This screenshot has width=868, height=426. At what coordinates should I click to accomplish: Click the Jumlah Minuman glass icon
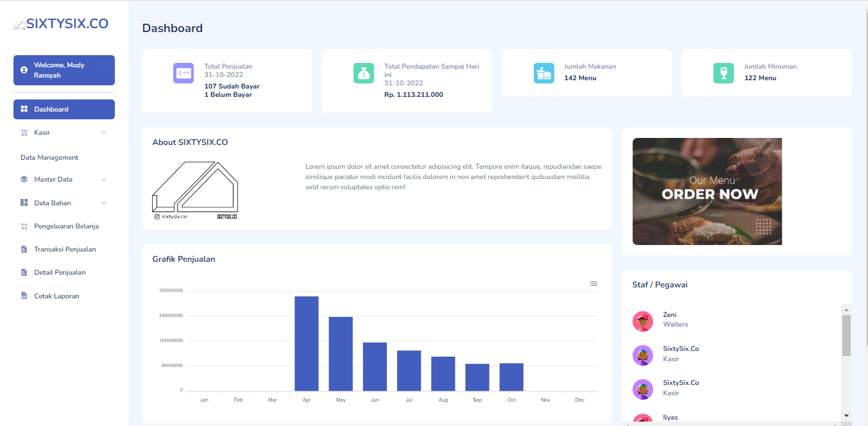pos(723,73)
